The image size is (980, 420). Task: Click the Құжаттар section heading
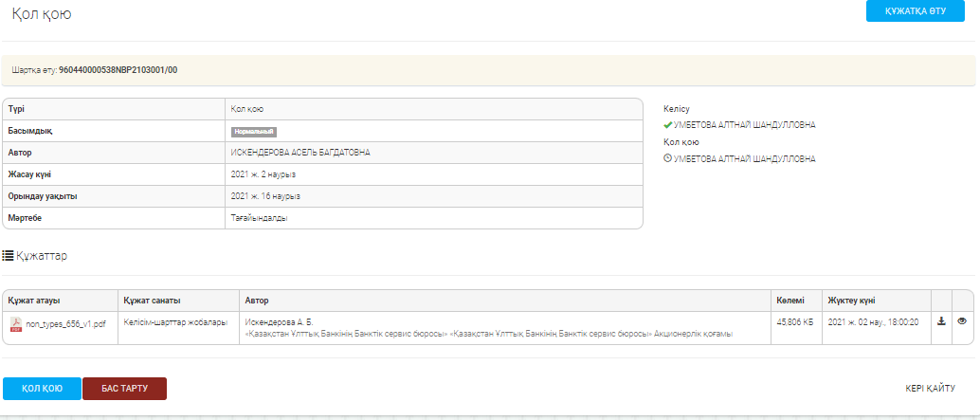[x=42, y=256]
